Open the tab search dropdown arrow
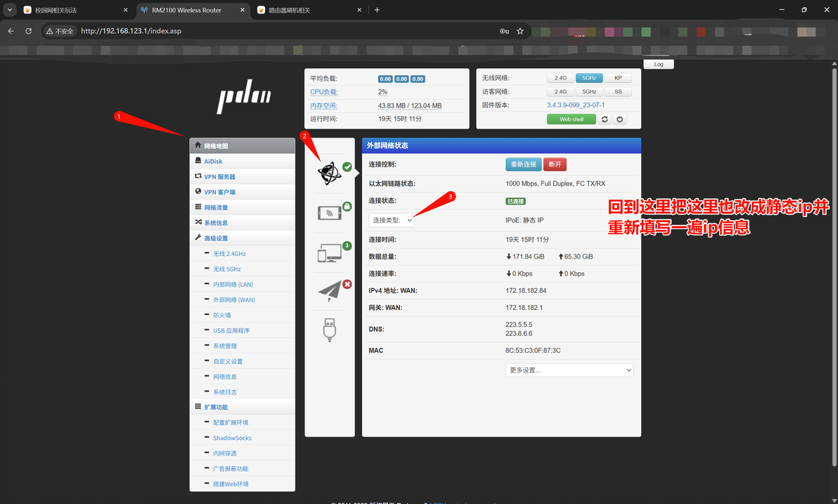The width and height of the screenshot is (838, 504). pos(10,10)
